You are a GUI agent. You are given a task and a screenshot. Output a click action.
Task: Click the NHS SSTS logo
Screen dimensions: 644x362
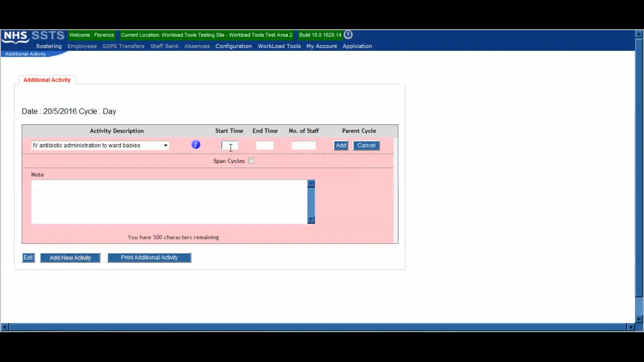[32, 36]
